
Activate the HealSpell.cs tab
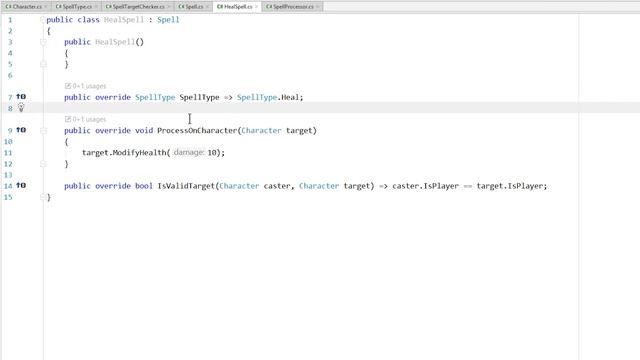[x=238, y=7]
